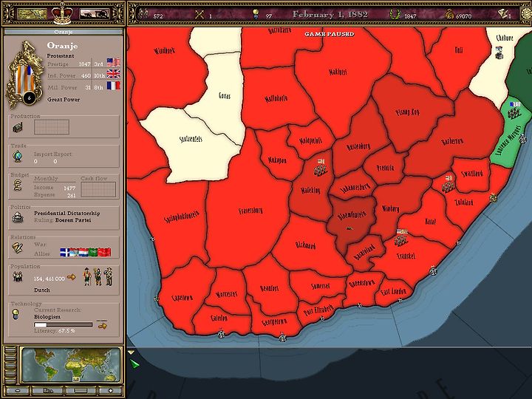This screenshot has height=399, width=532.
Task: Click the Biologism research progress bar
Action: point(63,324)
